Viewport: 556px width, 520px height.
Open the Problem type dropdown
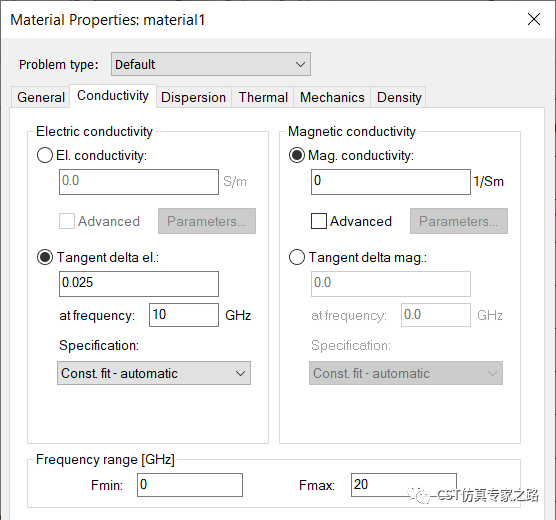(211, 64)
